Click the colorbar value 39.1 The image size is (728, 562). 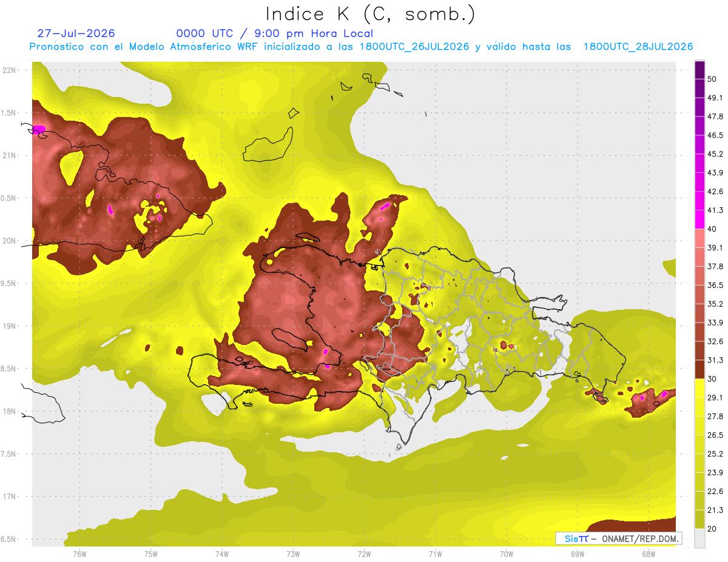tap(715, 247)
